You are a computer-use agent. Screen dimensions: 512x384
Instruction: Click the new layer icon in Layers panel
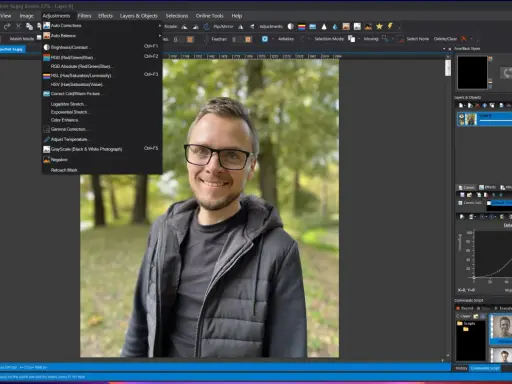tap(461, 105)
